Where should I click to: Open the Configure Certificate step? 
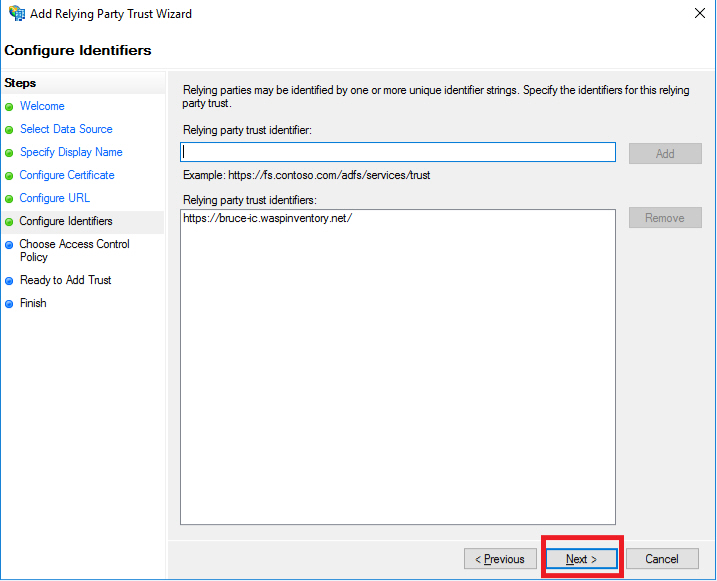[67, 175]
